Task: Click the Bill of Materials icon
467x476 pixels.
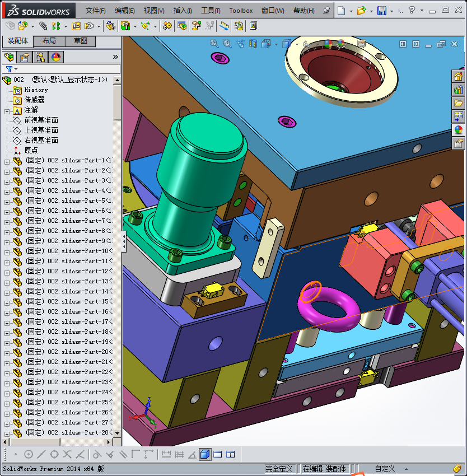Action: [x=182, y=26]
